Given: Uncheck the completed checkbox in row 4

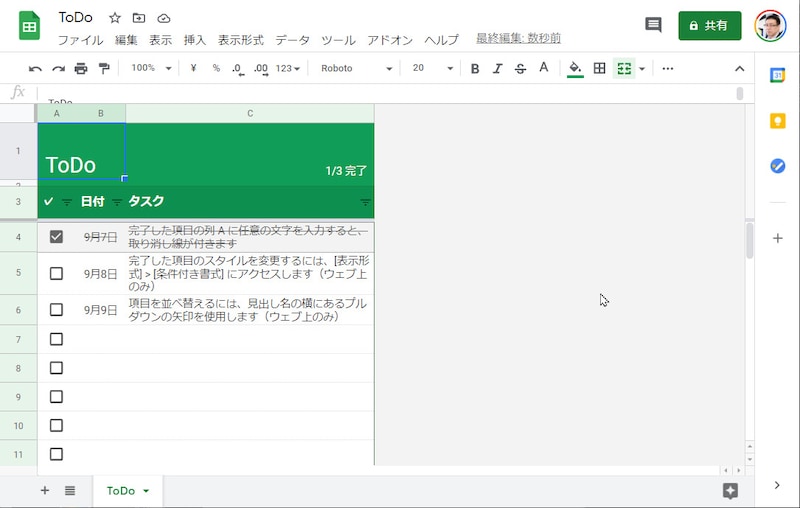Looking at the screenshot, I should tap(56, 237).
